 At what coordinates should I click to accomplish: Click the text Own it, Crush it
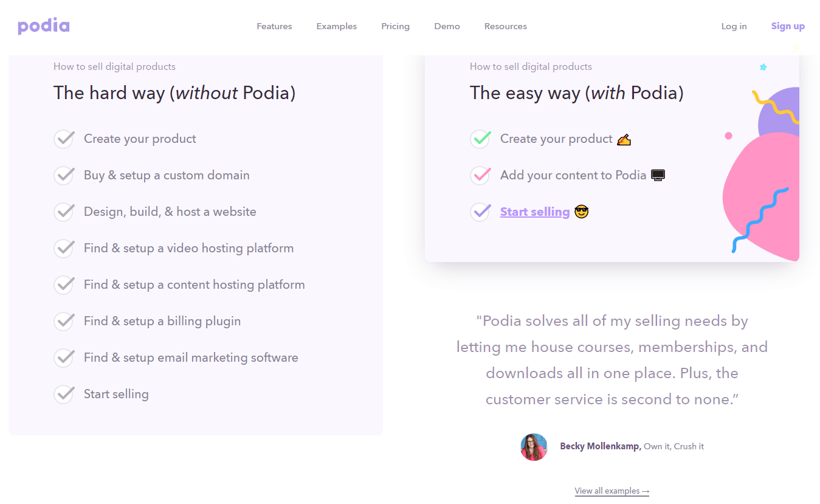pos(674,446)
